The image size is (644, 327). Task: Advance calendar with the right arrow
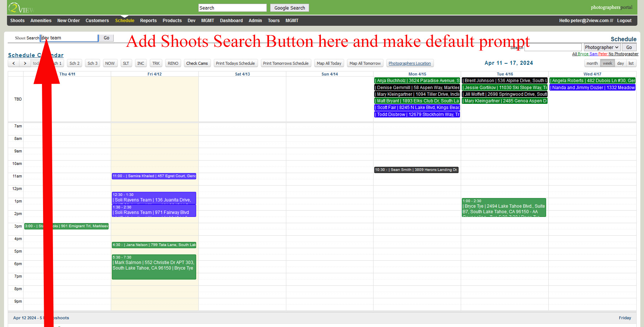pos(25,63)
